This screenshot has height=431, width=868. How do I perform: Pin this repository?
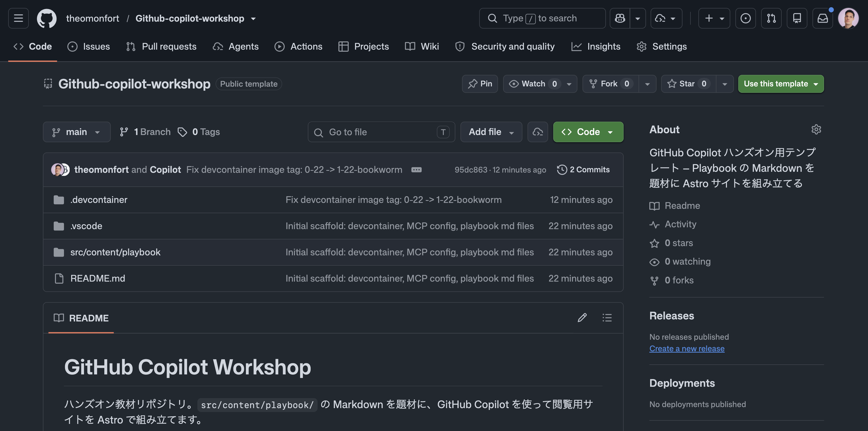480,84
